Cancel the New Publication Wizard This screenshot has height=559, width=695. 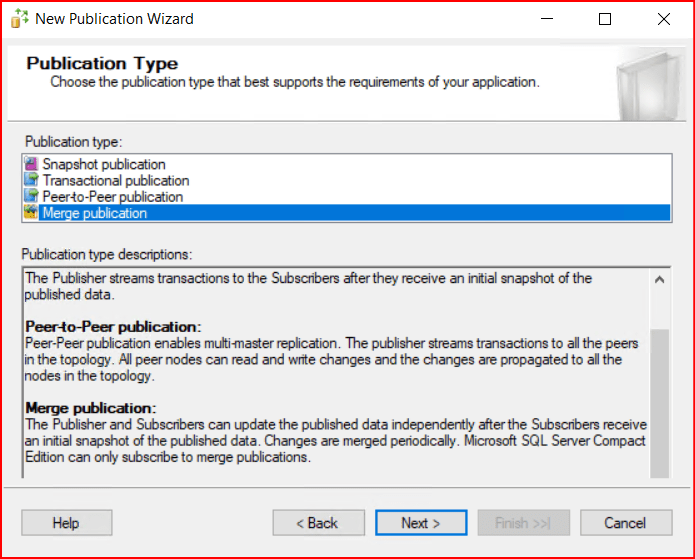coord(625,523)
